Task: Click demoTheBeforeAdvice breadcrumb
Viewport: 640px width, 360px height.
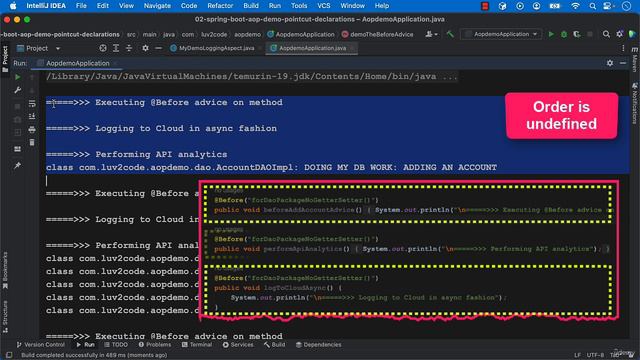Action: pos(378,35)
